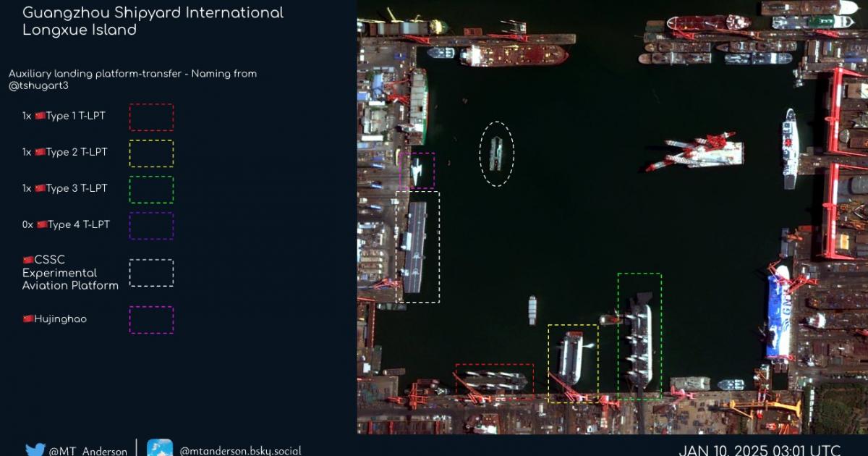
Task: Select the green dashed Type 3 legend box
Action: (x=151, y=190)
